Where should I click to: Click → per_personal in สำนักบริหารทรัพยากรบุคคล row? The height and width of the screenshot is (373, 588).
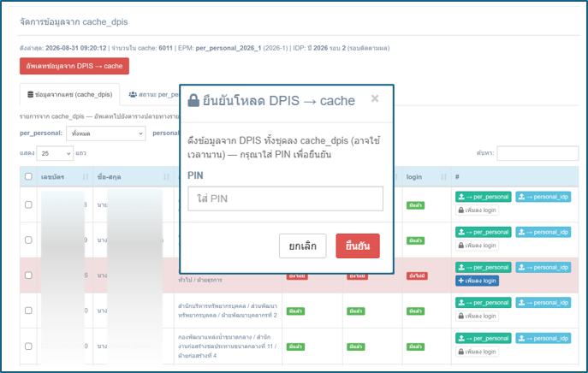[484, 303]
